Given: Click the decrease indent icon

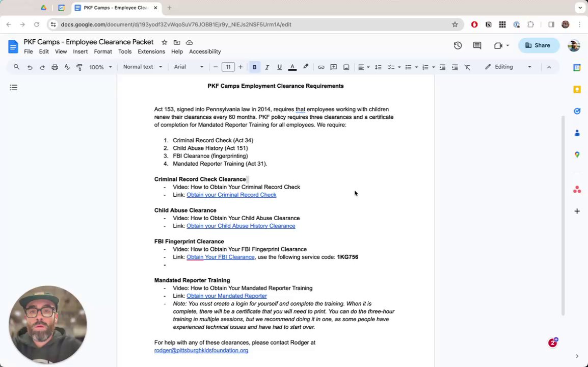Looking at the screenshot, I should [442, 67].
